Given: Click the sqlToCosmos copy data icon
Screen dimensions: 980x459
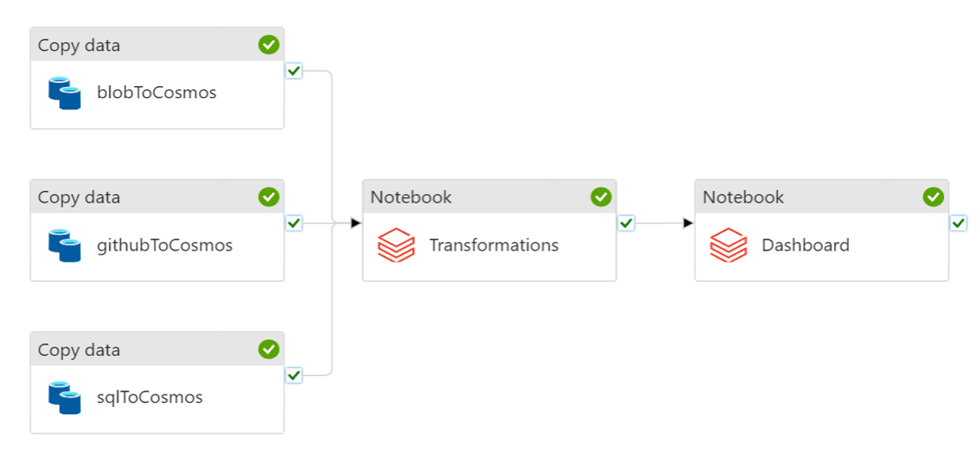Looking at the screenshot, I should pos(65,398).
